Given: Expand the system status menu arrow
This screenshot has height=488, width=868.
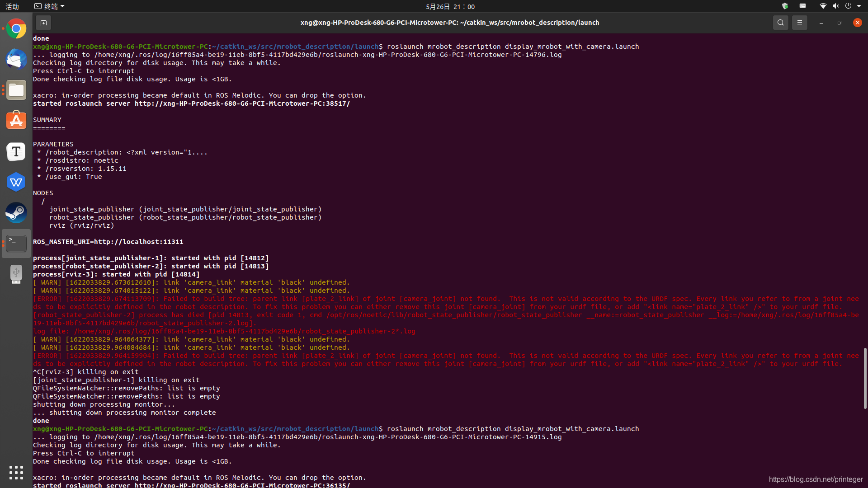Looking at the screenshot, I should [x=859, y=6].
